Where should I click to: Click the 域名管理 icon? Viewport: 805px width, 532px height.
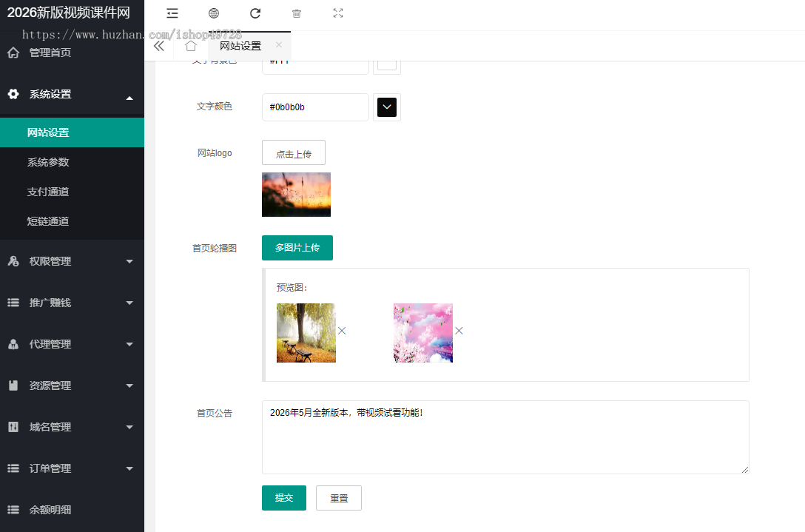click(13, 427)
